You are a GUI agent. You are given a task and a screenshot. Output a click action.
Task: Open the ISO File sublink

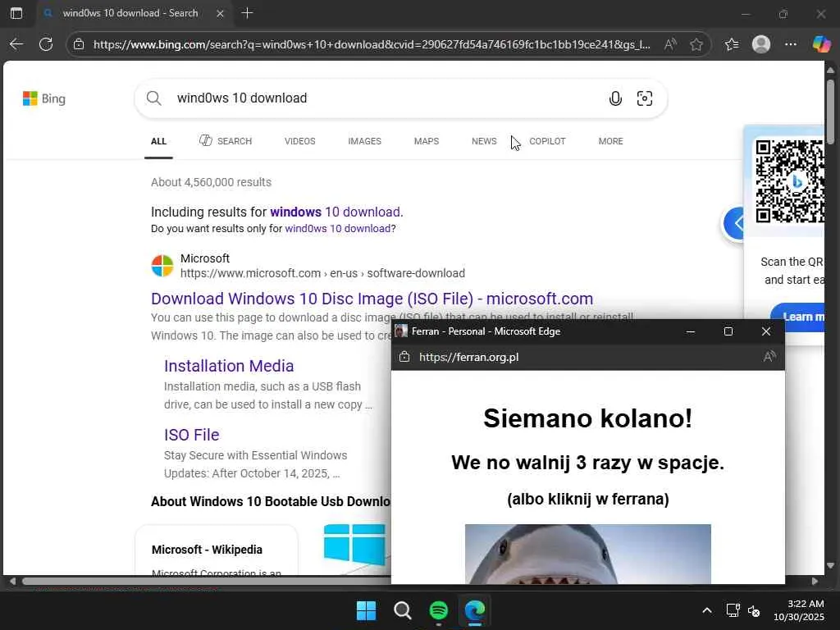191,435
